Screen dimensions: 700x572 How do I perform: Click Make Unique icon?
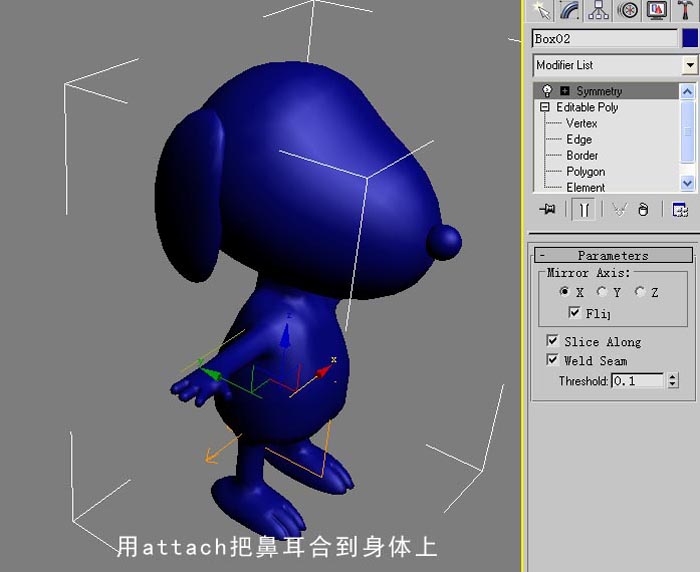pos(619,209)
